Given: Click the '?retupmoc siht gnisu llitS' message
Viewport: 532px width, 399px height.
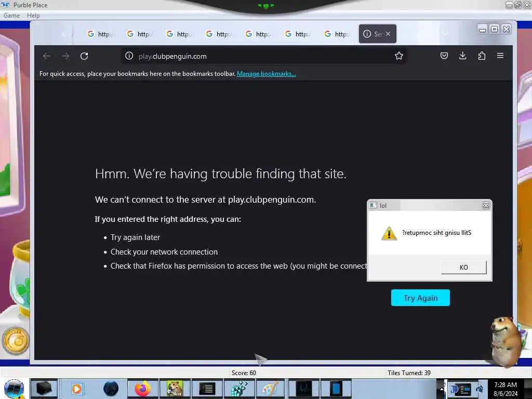Looking at the screenshot, I should click(x=436, y=233).
